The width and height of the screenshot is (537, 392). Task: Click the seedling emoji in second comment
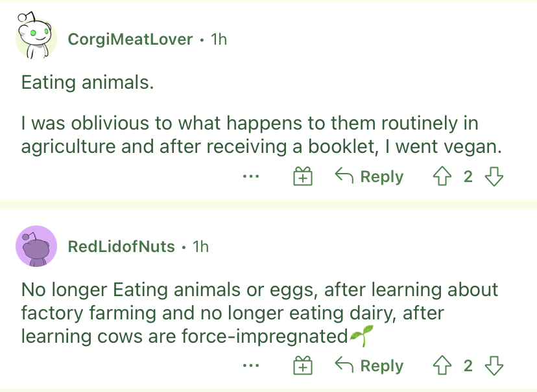point(361,336)
